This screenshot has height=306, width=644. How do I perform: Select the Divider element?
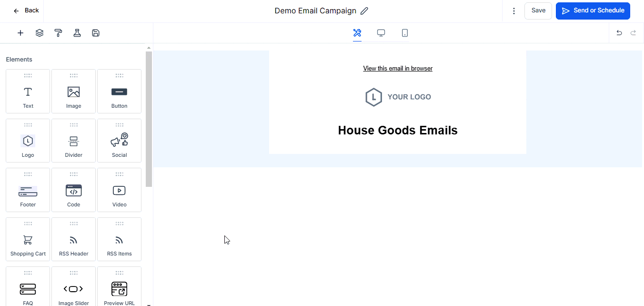click(x=74, y=141)
